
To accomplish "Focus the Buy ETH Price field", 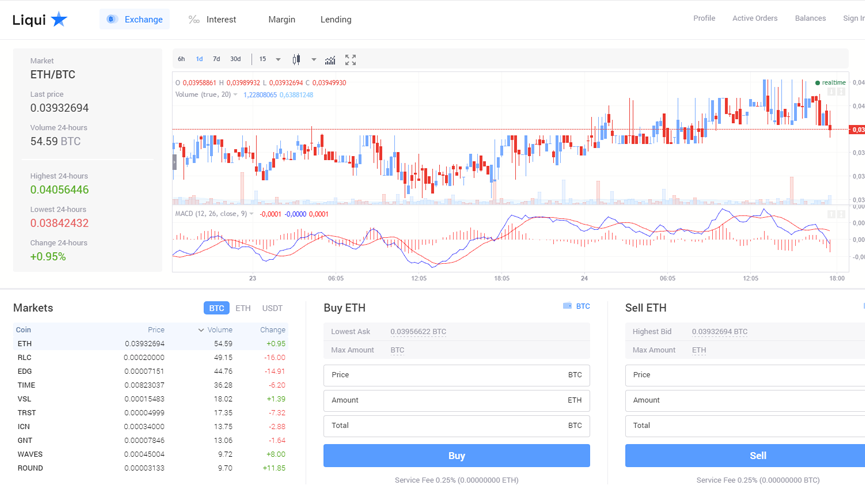I will point(456,375).
